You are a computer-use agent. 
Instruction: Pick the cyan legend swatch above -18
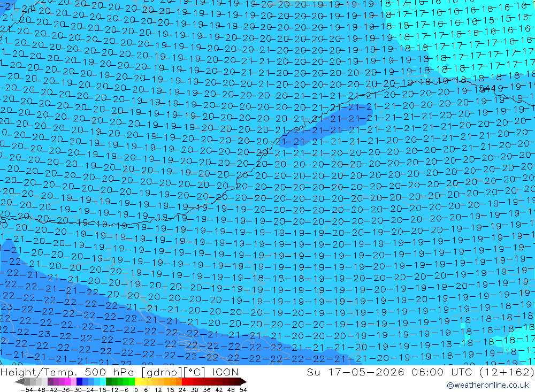(x=103, y=381)
